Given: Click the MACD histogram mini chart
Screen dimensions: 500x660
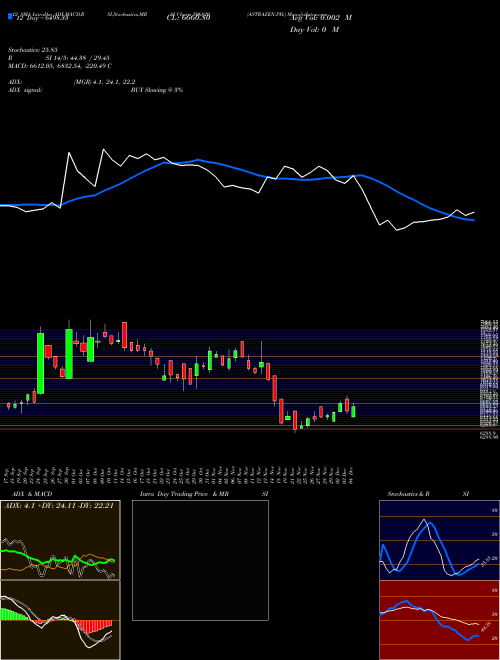Looking at the screenshot, I should coord(60,620).
